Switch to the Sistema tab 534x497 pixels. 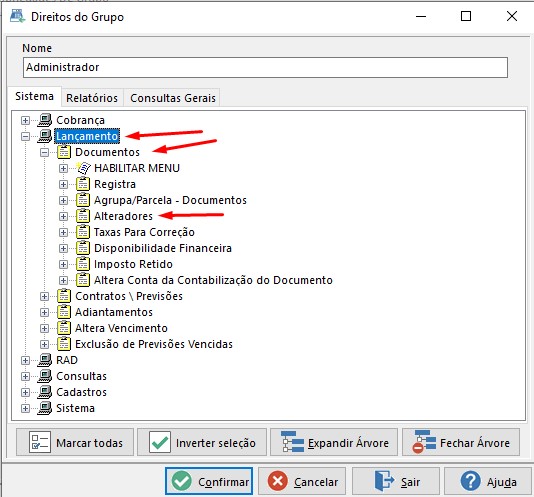[34, 96]
